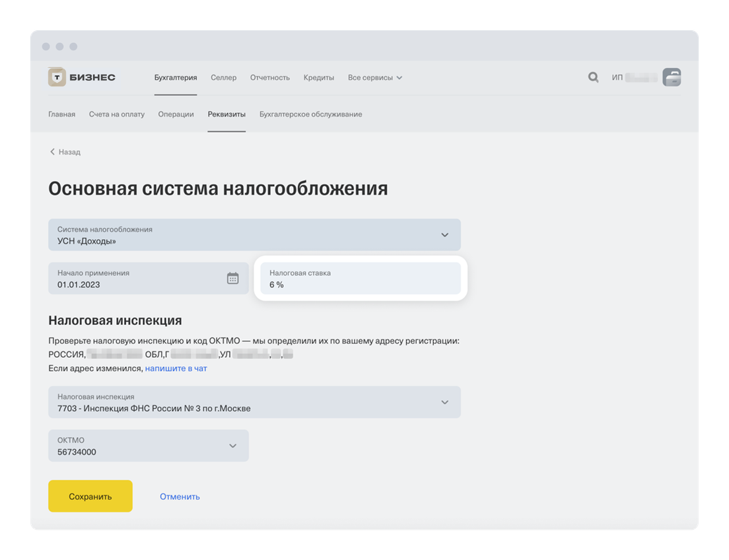Open the ОКТМО dropdown list
Image resolution: width=729 pixels, height=560 pixels.
pyautogui.click(x=232, y=446)
